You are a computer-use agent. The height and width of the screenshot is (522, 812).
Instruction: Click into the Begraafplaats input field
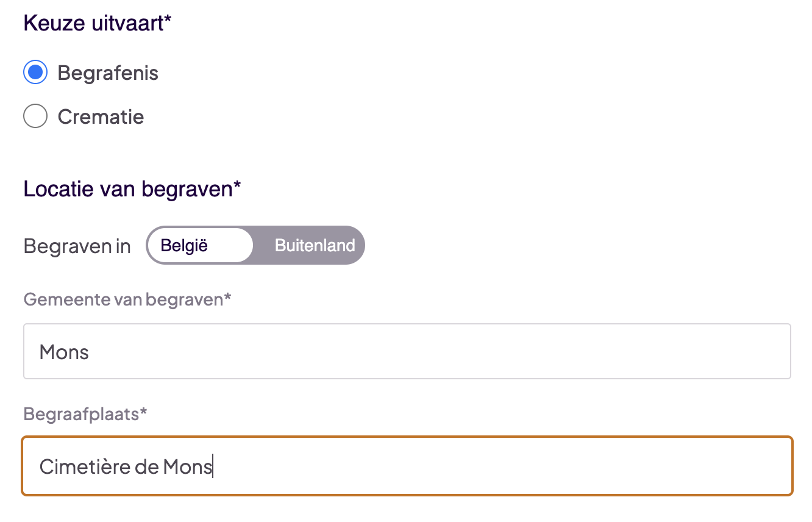[488, 467]
